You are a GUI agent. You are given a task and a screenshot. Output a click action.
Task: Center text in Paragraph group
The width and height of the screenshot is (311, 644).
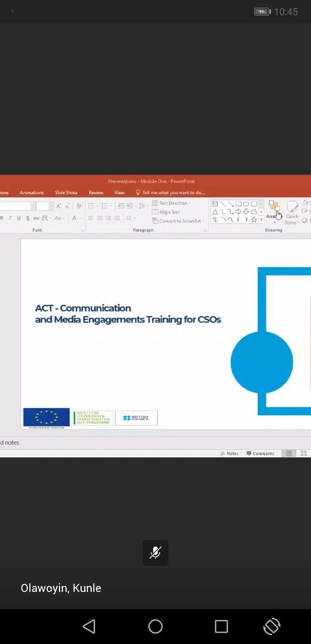[100, 218]
